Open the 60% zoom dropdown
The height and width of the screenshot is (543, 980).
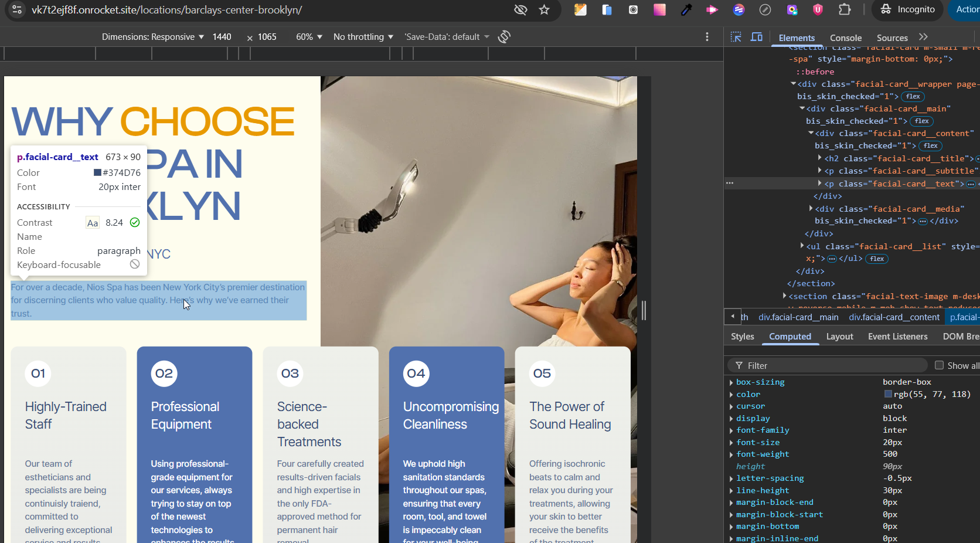click(309, 37)
